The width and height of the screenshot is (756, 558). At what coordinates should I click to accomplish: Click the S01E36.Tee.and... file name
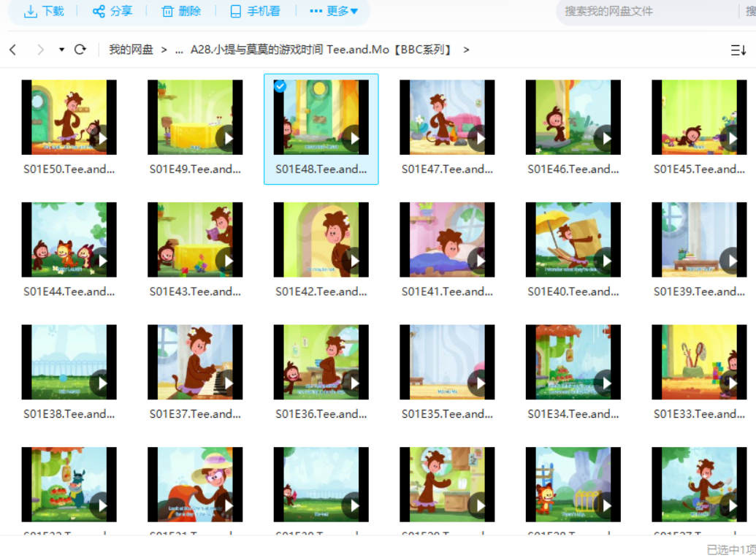click(321, 414)
